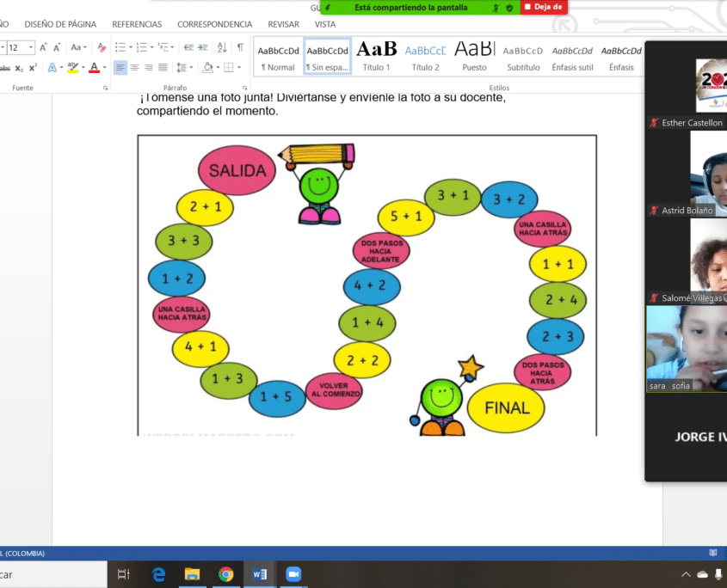The width and height of the screenshot is (727, 588).
Task: Open the Párrafo dialog launcher
Action: [245, 88]
